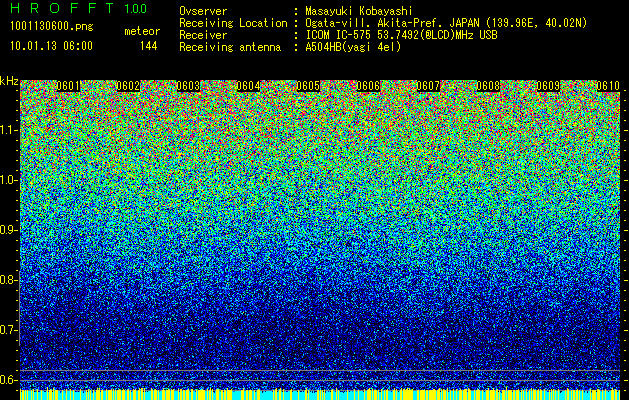Click the A504HB(yagi 4el) antenna text
The image size is (629, 400).
click(x=353, y=47)
